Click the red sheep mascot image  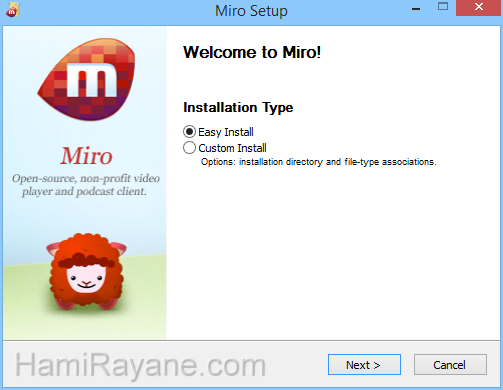pos(86,271)
